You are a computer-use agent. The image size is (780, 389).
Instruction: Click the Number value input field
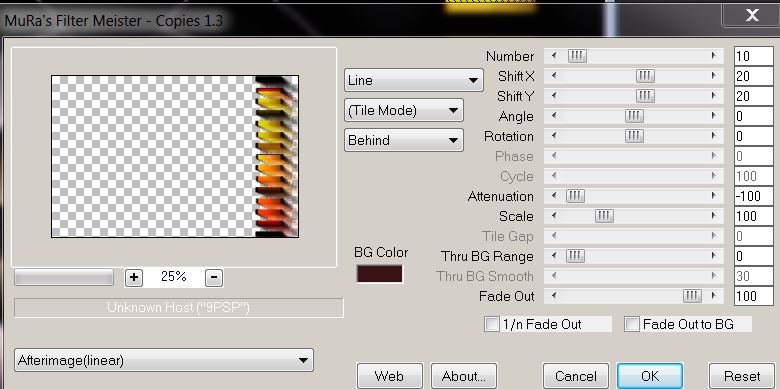click(754, 56)
